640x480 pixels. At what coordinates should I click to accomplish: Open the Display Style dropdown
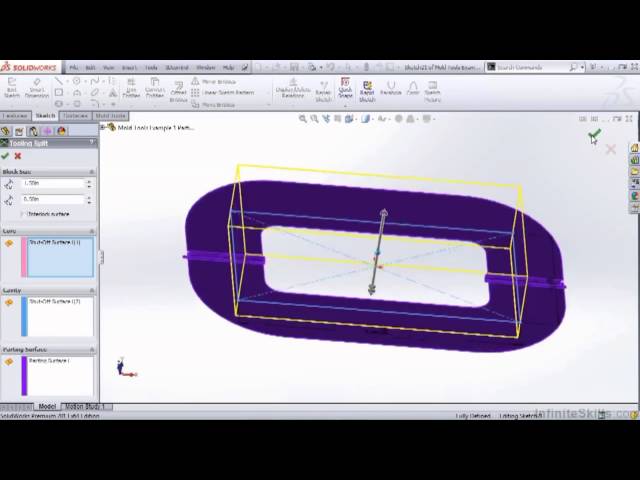point(372,119)
